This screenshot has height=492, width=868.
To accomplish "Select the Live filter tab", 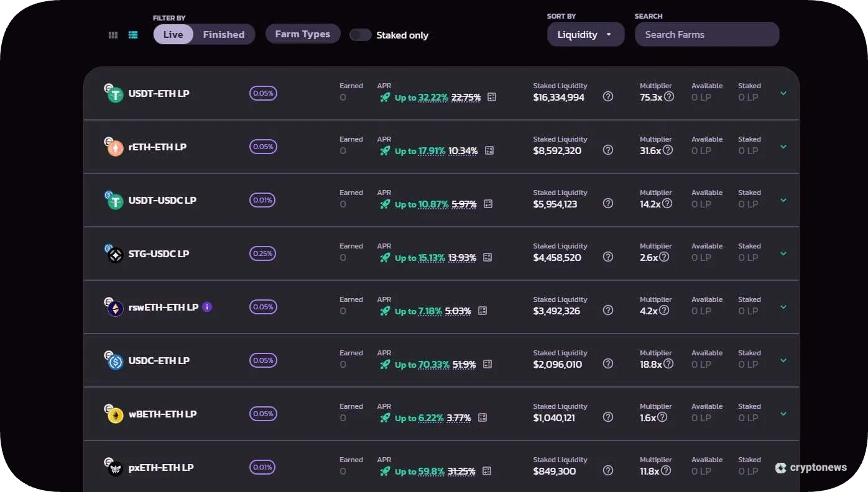I will (173, 34).
